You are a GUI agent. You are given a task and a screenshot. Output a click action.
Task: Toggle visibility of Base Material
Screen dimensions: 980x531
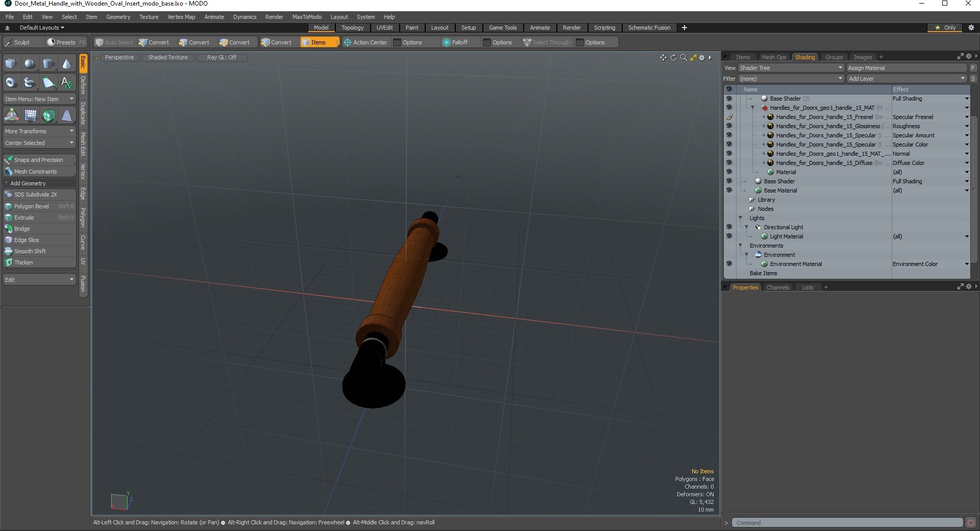(x=729, y=190)
